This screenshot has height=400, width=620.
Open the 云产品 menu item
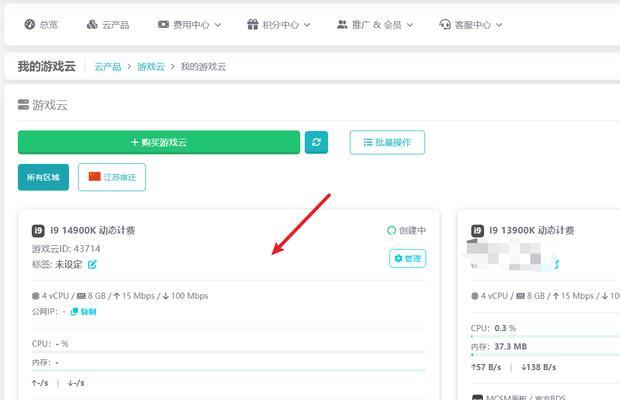108,25
